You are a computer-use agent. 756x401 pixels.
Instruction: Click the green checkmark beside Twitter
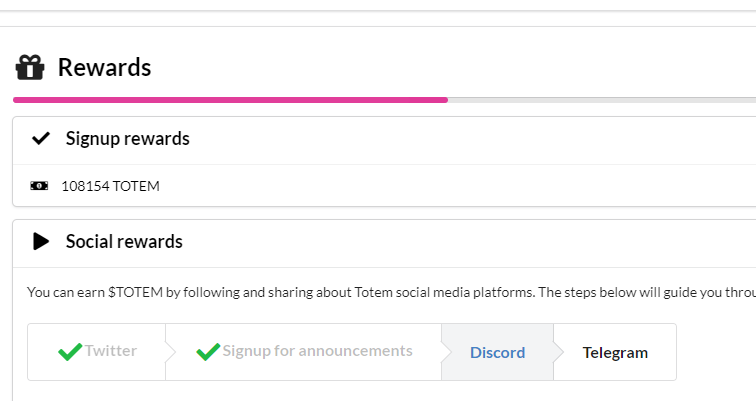tap(70, 352)
